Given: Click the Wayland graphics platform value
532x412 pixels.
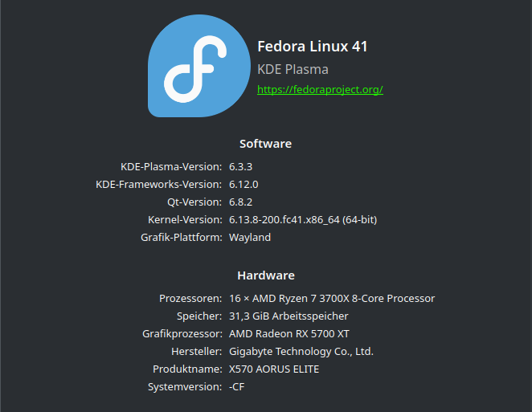Looking at the screenshot, I should (250, 237).
